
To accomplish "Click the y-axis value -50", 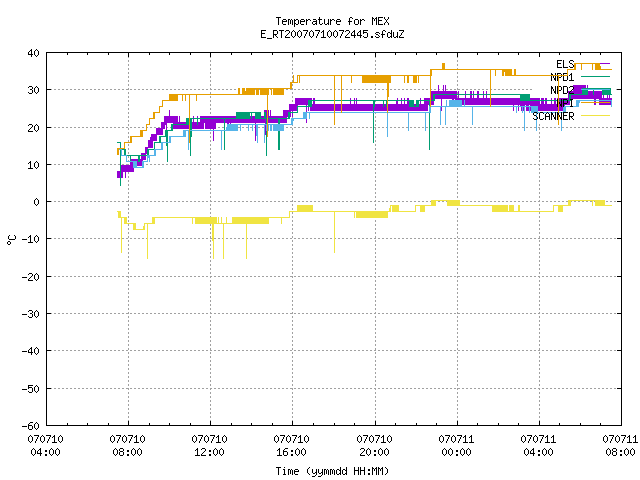I will click(x=31, y=389).
